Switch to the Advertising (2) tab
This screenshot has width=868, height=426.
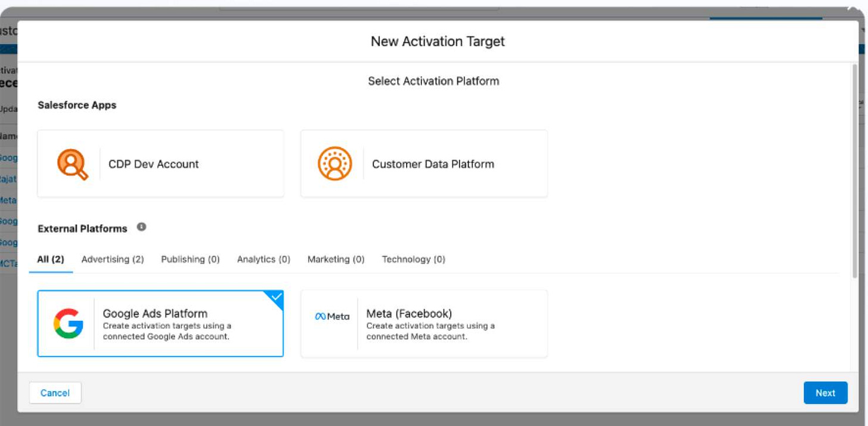pos(113,259)
